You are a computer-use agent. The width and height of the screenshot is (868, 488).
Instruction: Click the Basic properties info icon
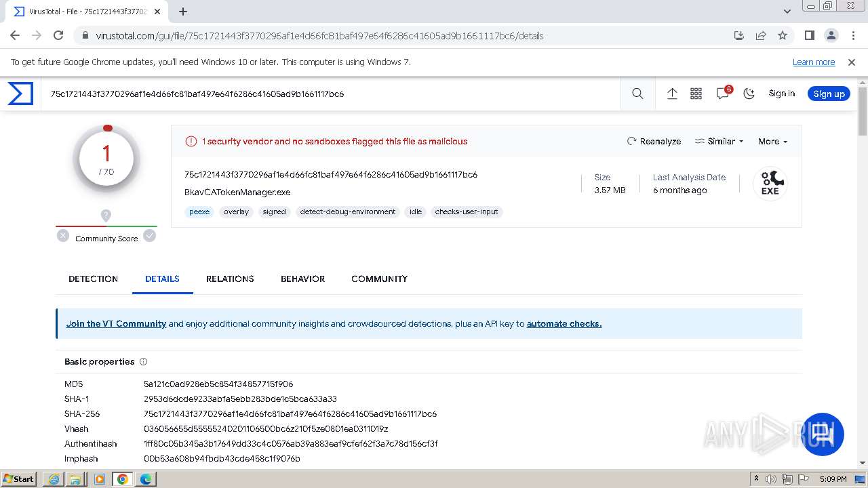click(143, 362)
